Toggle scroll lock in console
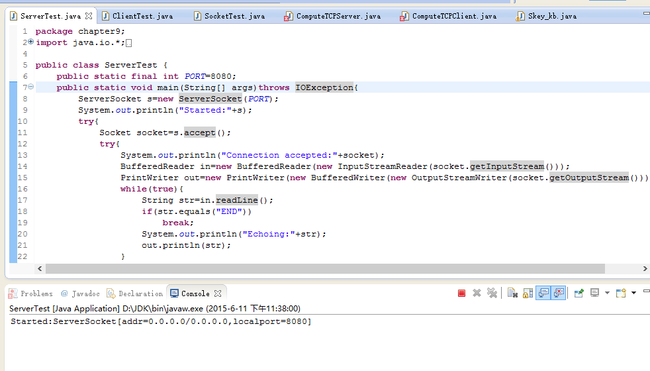Screen dimensions: 650x371 528,293
